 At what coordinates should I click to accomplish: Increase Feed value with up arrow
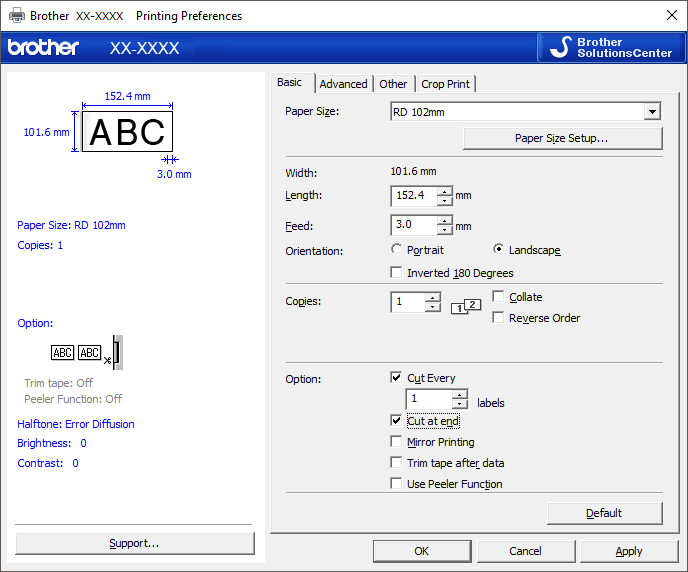(445, 221)
